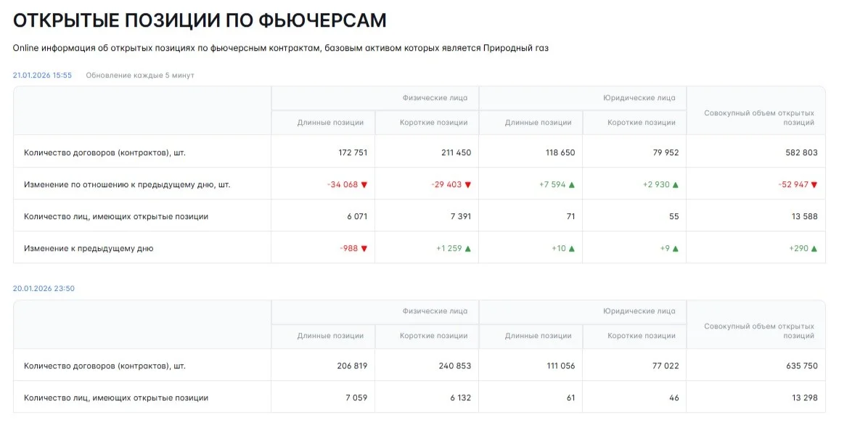Select the top table's Юридические лица header
Viewport: 868px width, 441px height.
(x=639, y=98)
